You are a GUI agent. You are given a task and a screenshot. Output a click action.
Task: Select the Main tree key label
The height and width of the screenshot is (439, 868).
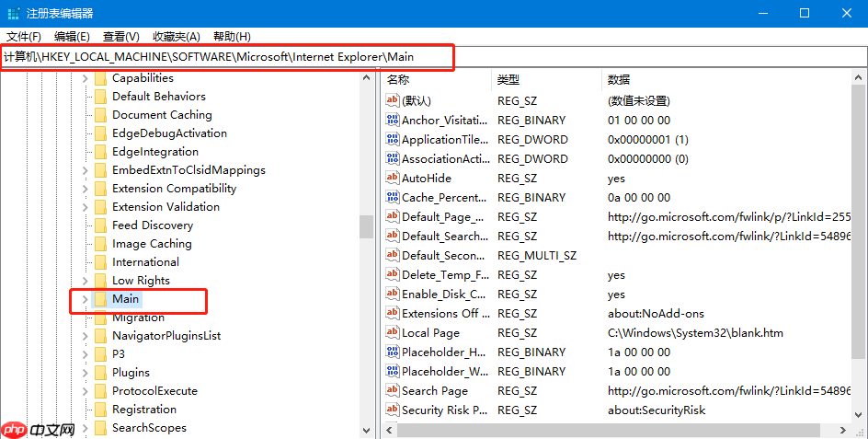pos(126,299)
